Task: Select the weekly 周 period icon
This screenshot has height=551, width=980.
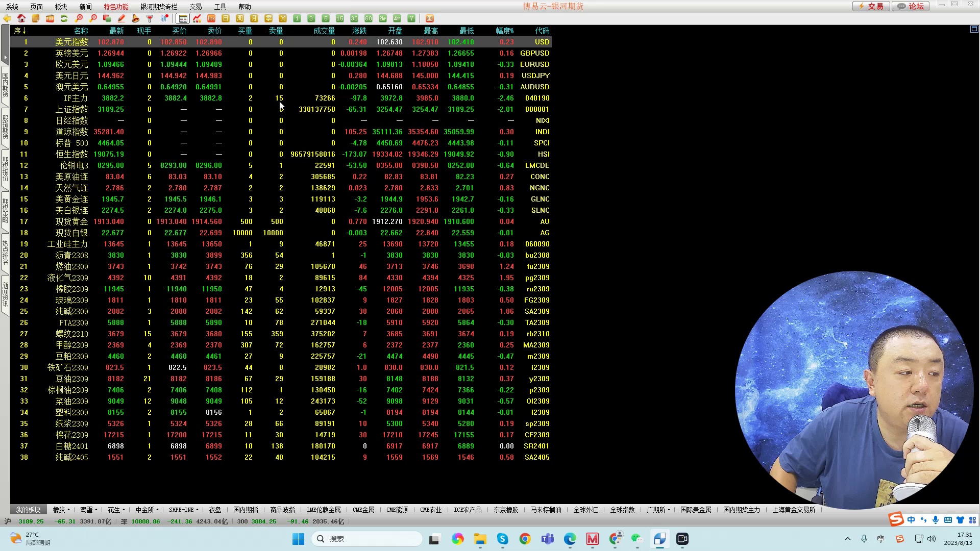Action: point(240,18)
